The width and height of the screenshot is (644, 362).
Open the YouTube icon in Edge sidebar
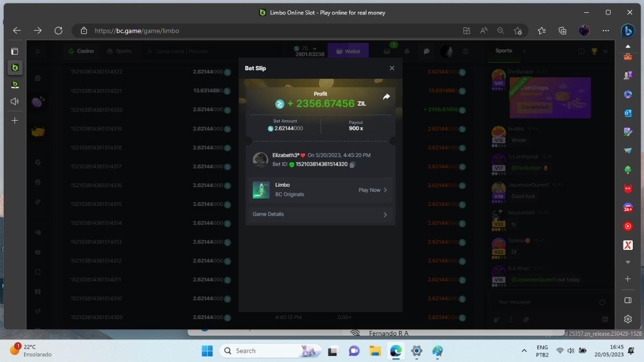point(628,226)
